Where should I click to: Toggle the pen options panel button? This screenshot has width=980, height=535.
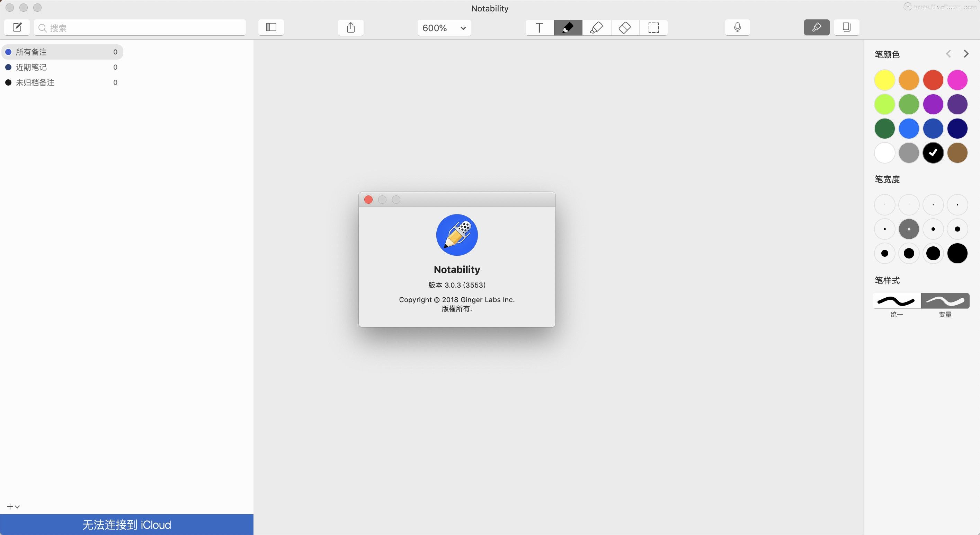pos(817,27)
